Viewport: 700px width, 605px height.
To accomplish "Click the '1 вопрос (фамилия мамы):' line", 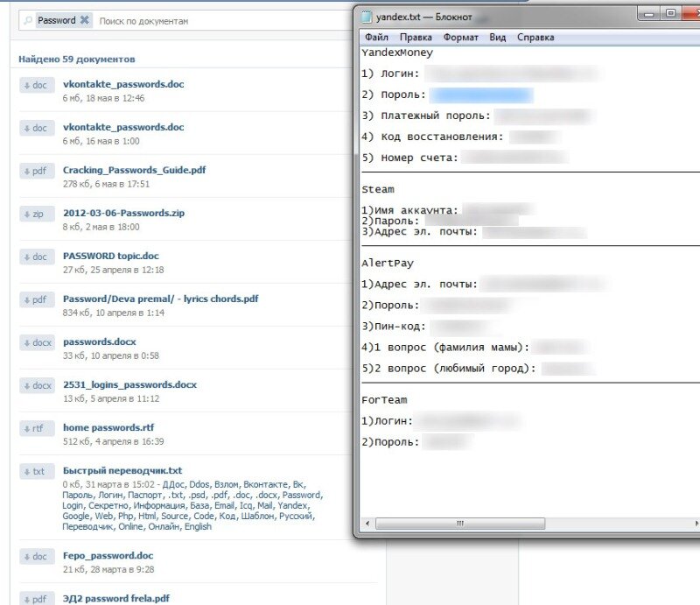I will tap(445, 348).
